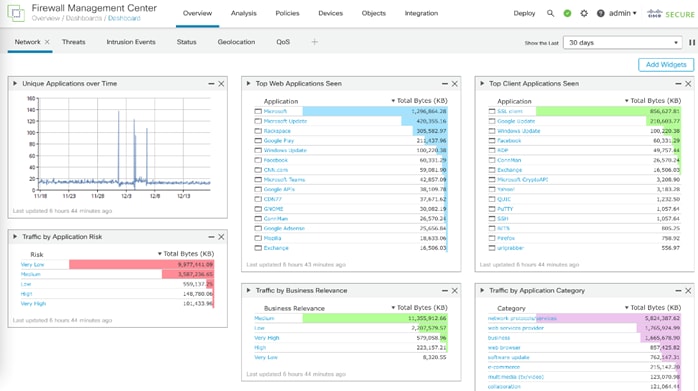Open the Very Low risk link
The image size is (698, 391).
(x=32, y=265)
